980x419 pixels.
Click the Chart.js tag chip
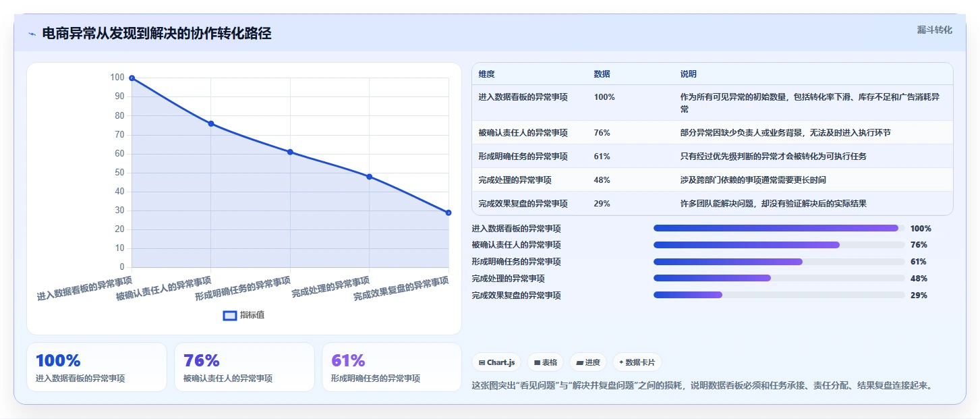pyautogui.click(x=496, y=362)
